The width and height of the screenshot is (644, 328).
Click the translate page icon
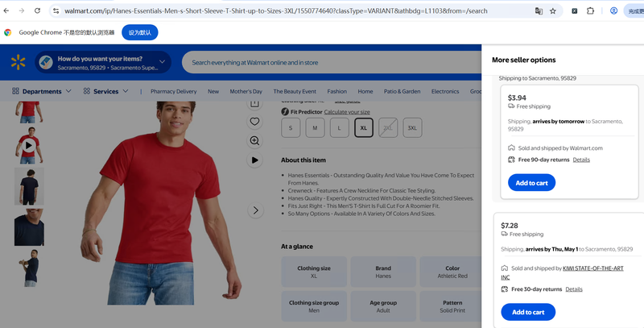point(539,11)
